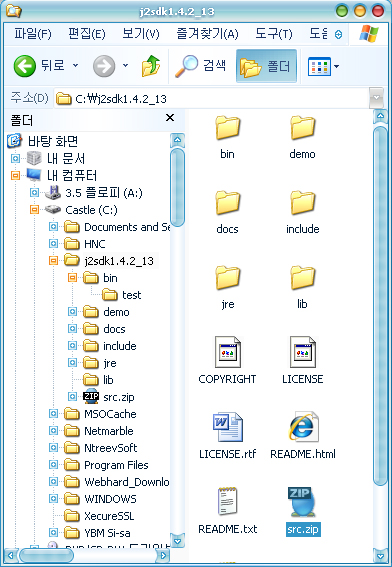The image size is (392, 567).
Task: Select the COPYRIGHT file icon
Action: coord(227,352)
